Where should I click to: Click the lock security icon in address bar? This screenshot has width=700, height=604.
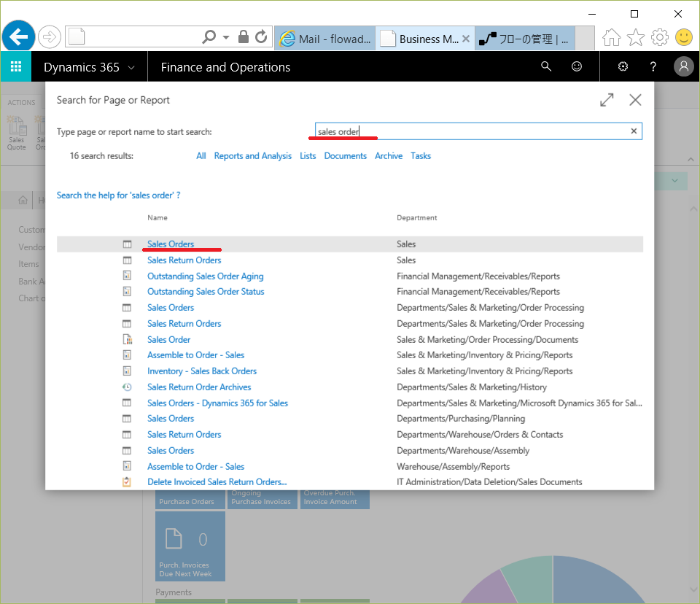[244, 36]
